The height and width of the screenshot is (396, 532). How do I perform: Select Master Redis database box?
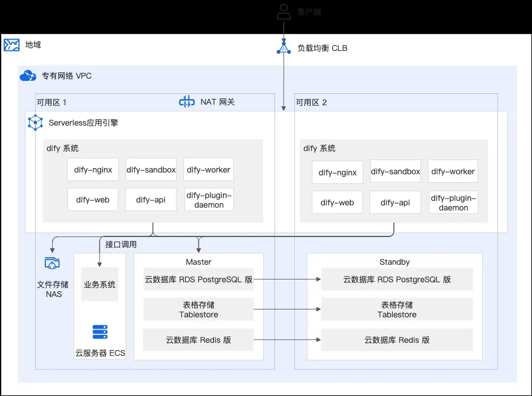(x=199, y=340)
